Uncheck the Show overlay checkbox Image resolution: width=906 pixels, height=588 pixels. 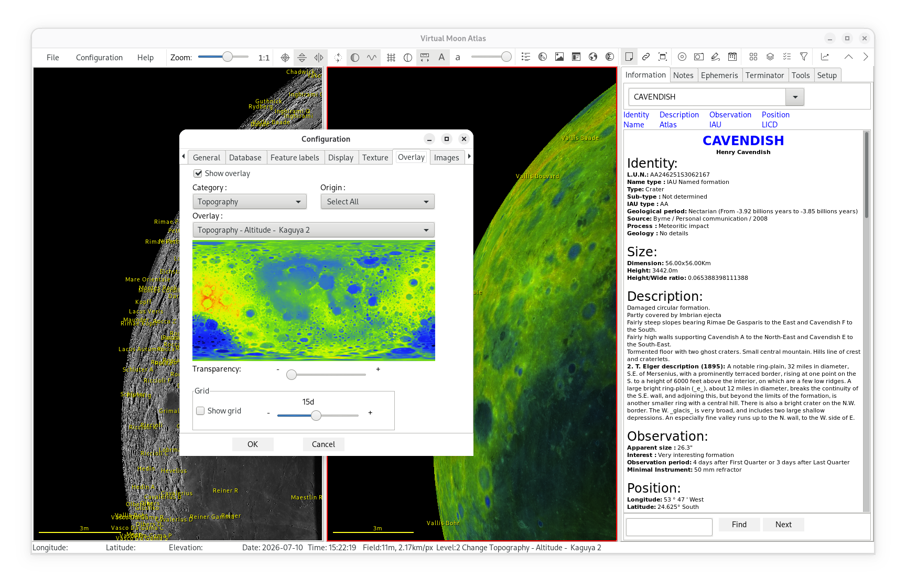coord(198,173)
